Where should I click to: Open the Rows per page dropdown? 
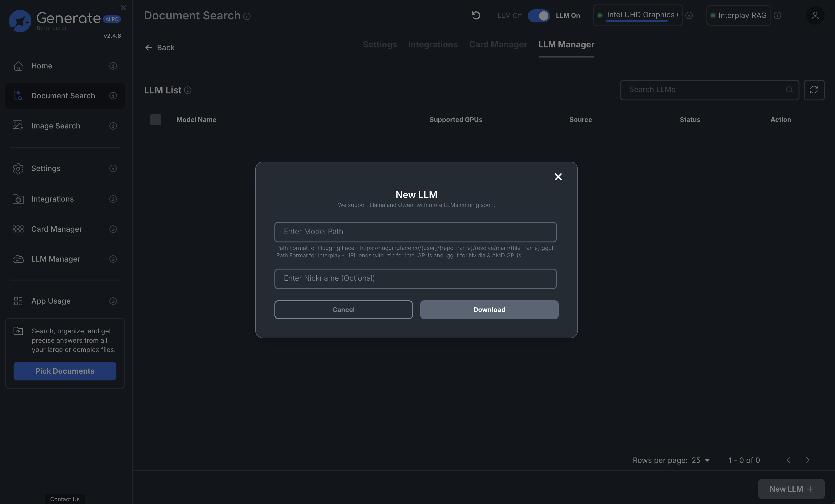coord(700,460)
